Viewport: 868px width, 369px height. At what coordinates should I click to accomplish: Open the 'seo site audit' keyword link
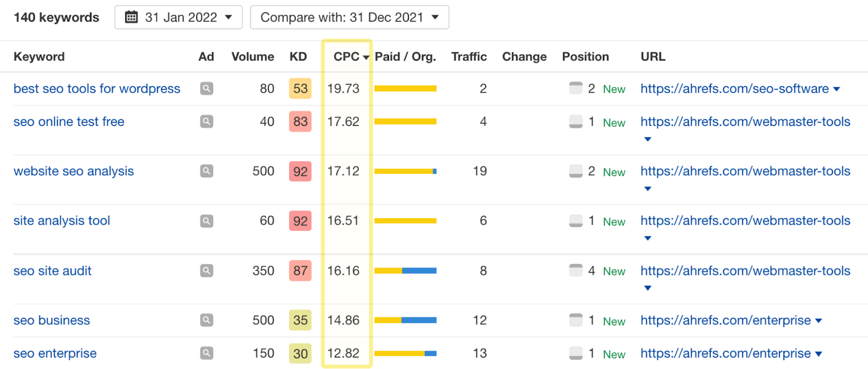pyautogui.click(x=53, y=271)
